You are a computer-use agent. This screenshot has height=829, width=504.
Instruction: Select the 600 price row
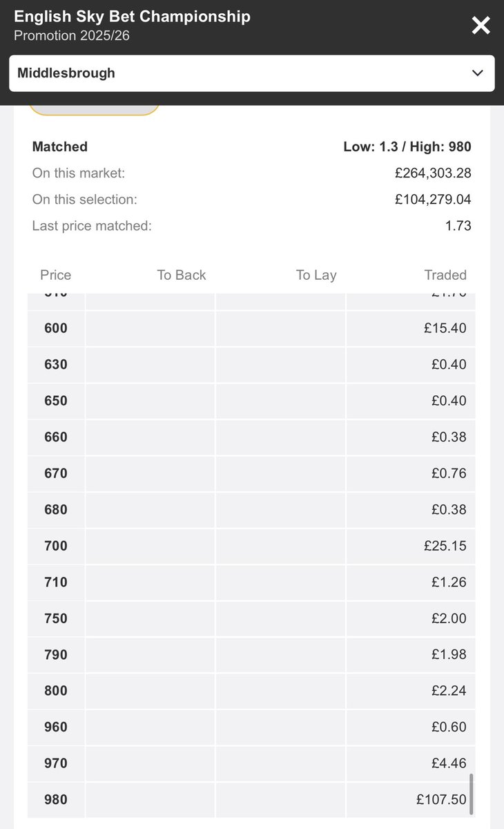[x=251, y=328]
